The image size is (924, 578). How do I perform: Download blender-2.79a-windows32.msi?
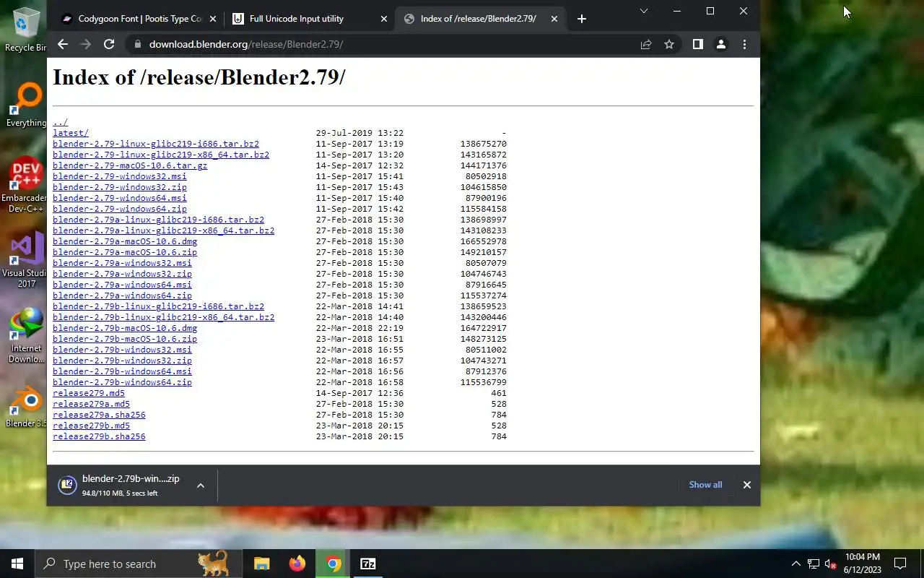point(122,263)
